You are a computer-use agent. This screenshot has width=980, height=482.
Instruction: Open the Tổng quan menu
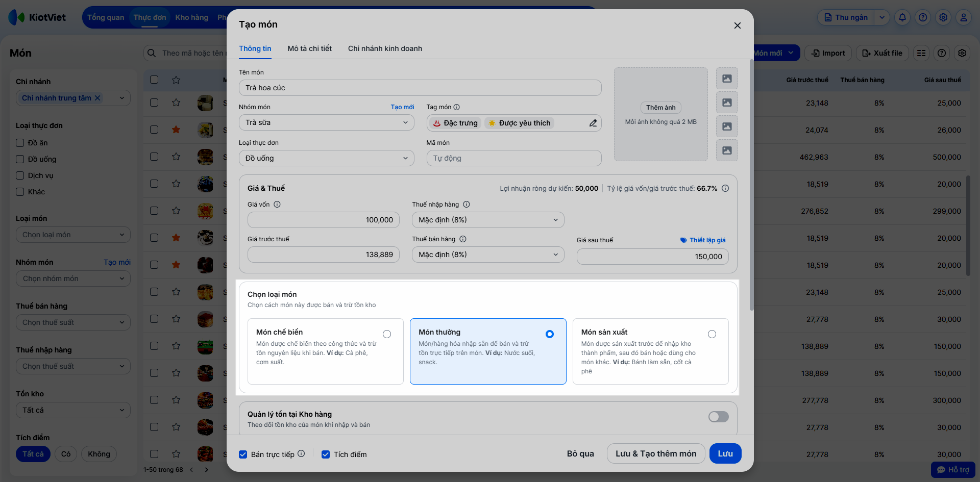coord(106,17)
